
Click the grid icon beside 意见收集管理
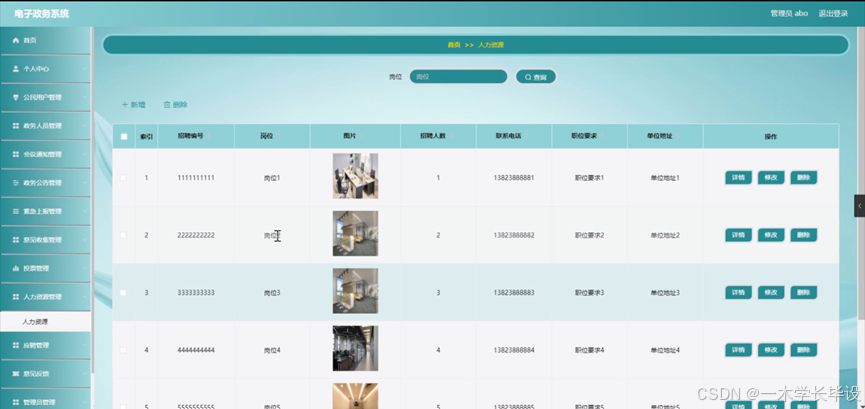[15, 240]
